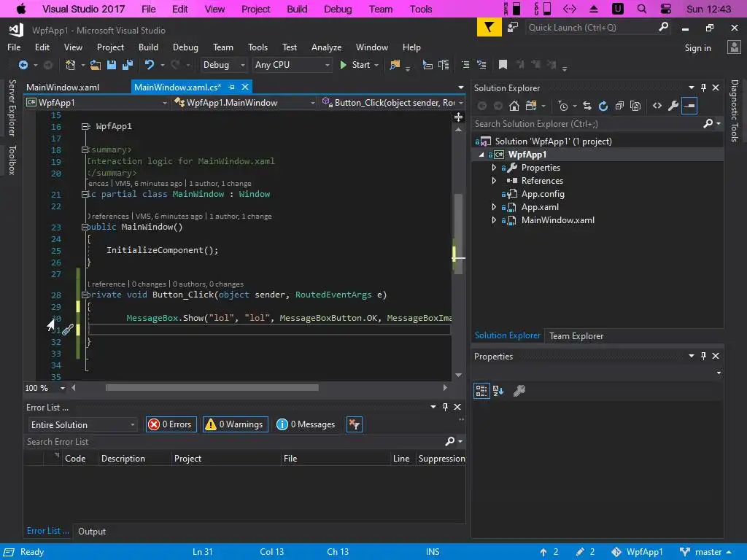The height and width of the screenshot is (560, 747).
Task: Open the notifications flag icon
Action: pos(489,28)
